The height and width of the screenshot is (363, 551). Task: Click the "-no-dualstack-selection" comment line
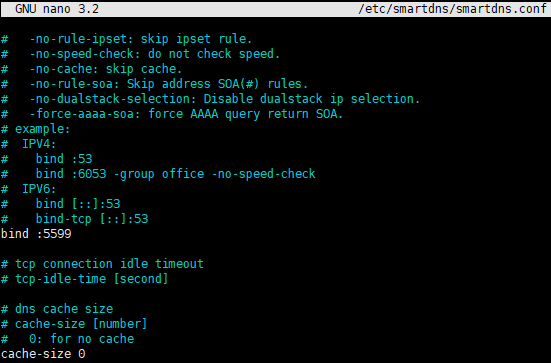(x=211, y=99)
